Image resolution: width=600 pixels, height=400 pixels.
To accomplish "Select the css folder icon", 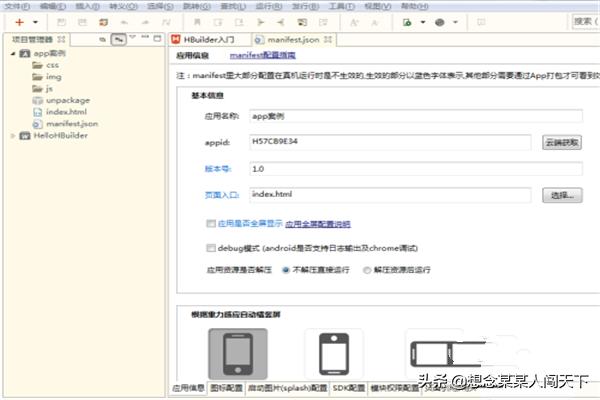I will click(x=38, y=64).
